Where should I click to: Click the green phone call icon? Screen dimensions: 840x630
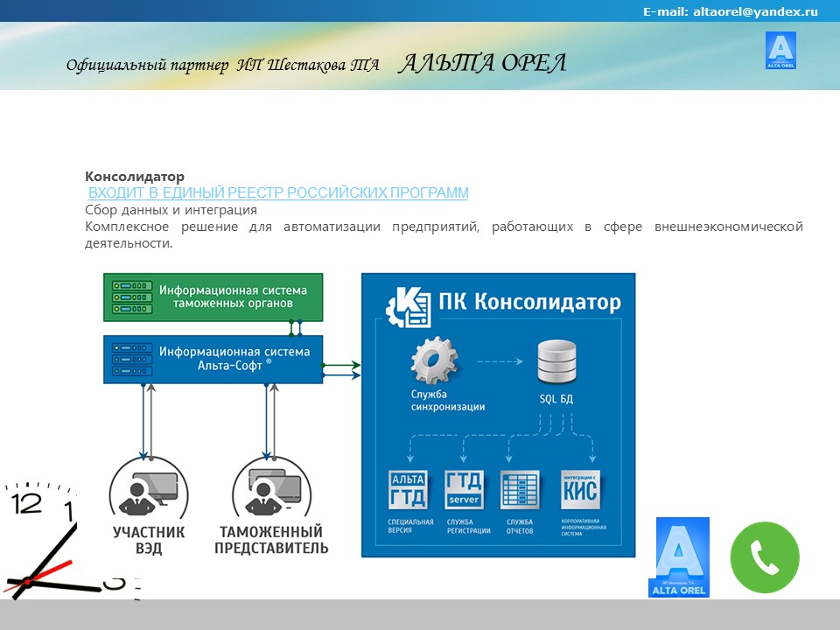coord(765,557)
